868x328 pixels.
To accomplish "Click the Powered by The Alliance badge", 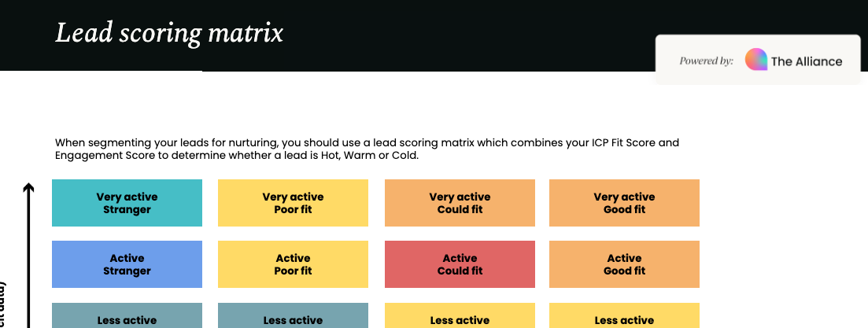I will point(758,60).
